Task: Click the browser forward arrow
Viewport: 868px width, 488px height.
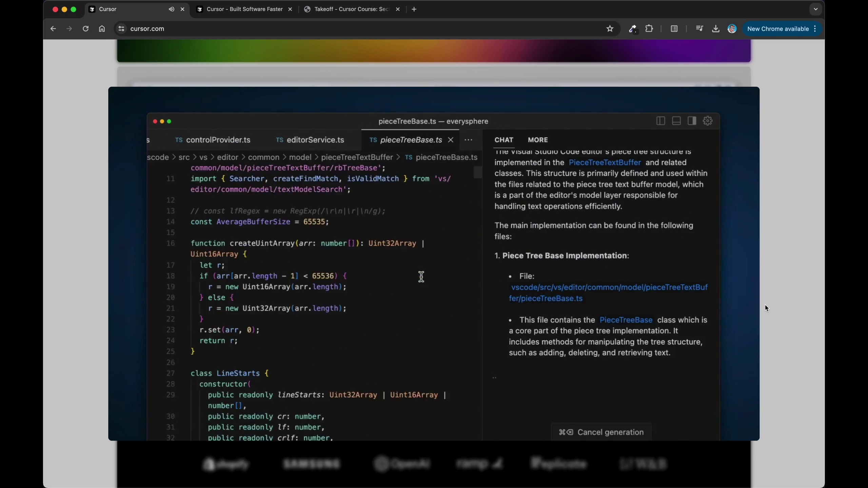Action: 69,29
